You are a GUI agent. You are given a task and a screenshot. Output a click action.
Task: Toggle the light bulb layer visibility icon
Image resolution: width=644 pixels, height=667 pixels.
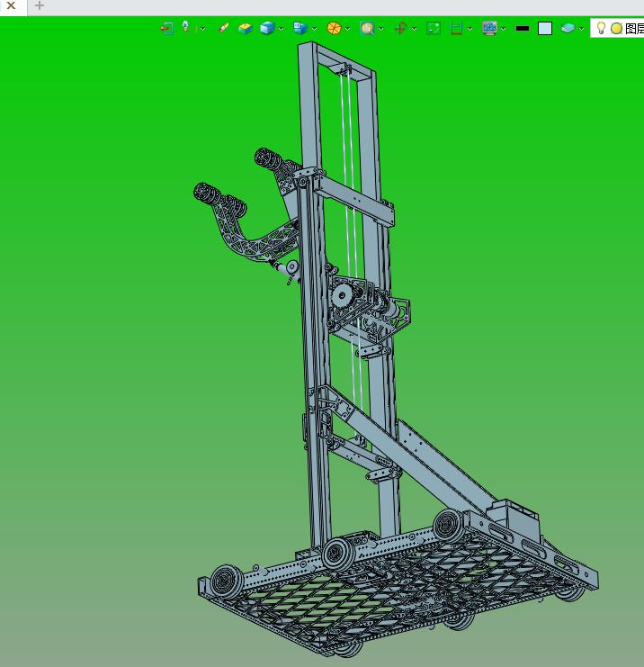[x=601, y=28]
